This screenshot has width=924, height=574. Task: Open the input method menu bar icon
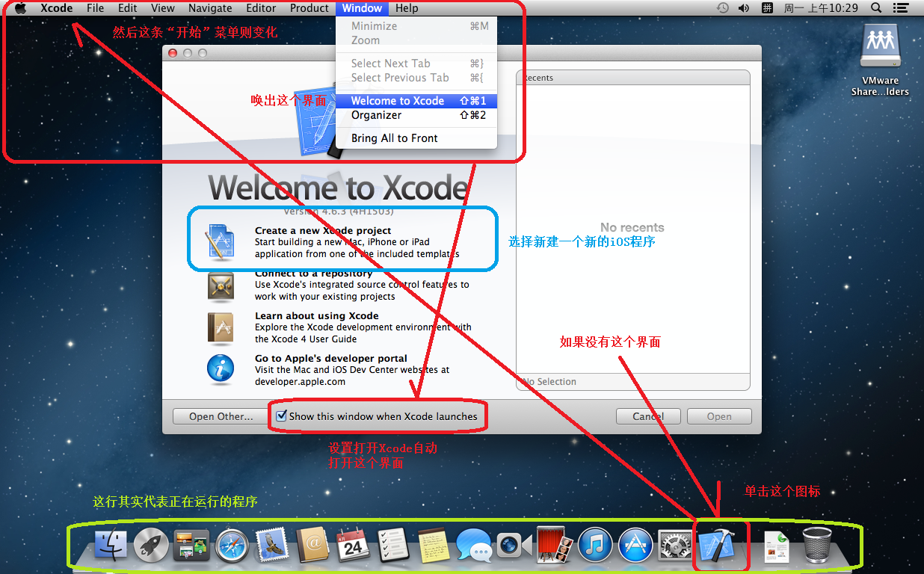pyautogui.click(x=767, y=8)
